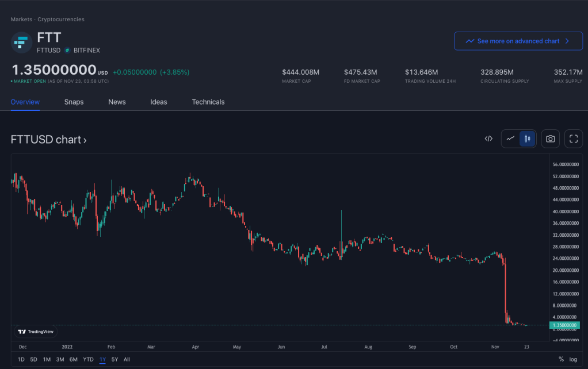Open fullscreen chart mode

pyautogui.click(x=573, y=139)
